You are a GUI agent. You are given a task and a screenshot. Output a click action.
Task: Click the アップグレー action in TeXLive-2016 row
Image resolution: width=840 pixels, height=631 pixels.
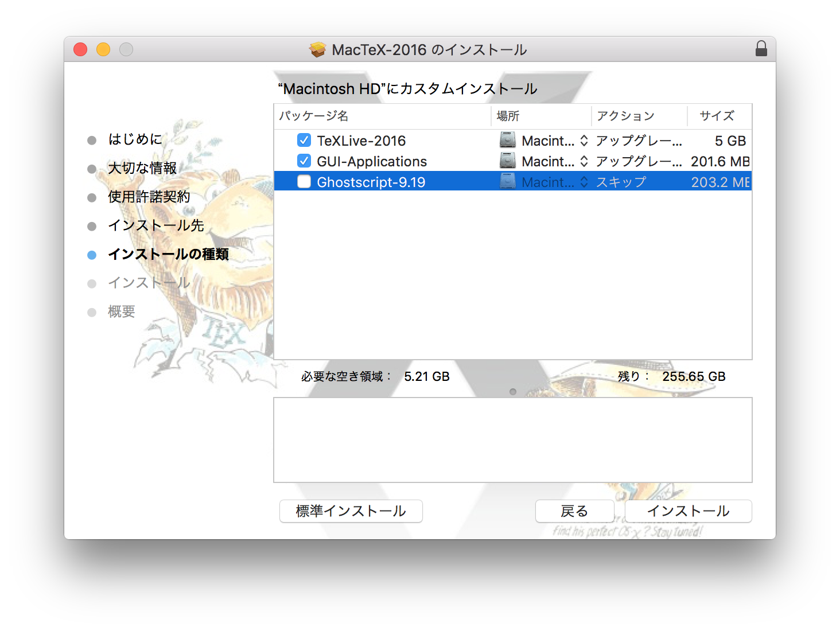[639, 141]
